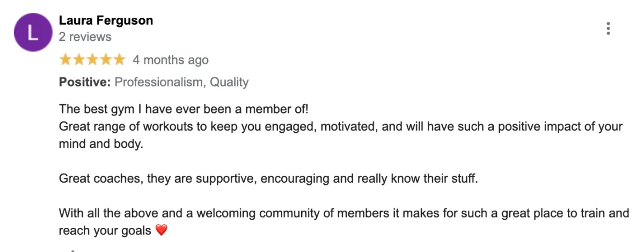Open Laura Ferguson's profile name link
This screenshot has height=252, width=644.
pos(106,20)
